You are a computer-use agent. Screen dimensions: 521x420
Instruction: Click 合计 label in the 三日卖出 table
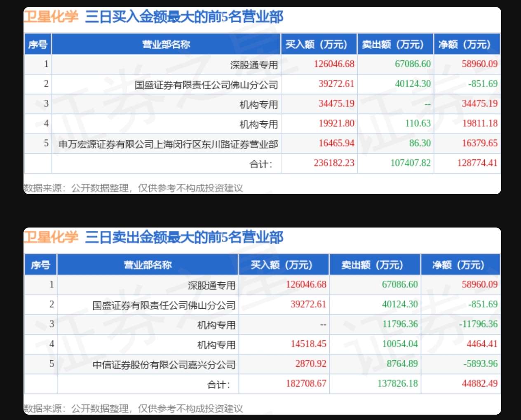click(218, 385)
